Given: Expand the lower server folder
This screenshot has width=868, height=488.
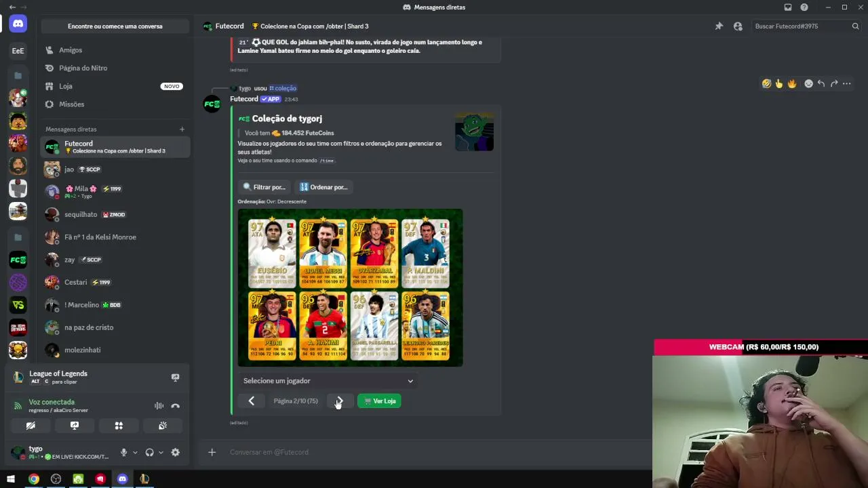Looking at the screenshot, I should [x=18, y=237].
